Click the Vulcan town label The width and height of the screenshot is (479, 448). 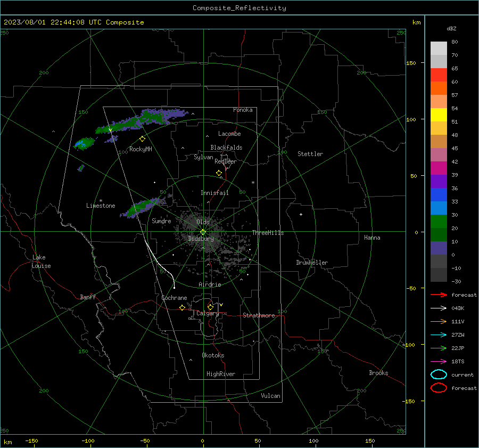click(x=270, y=396)
